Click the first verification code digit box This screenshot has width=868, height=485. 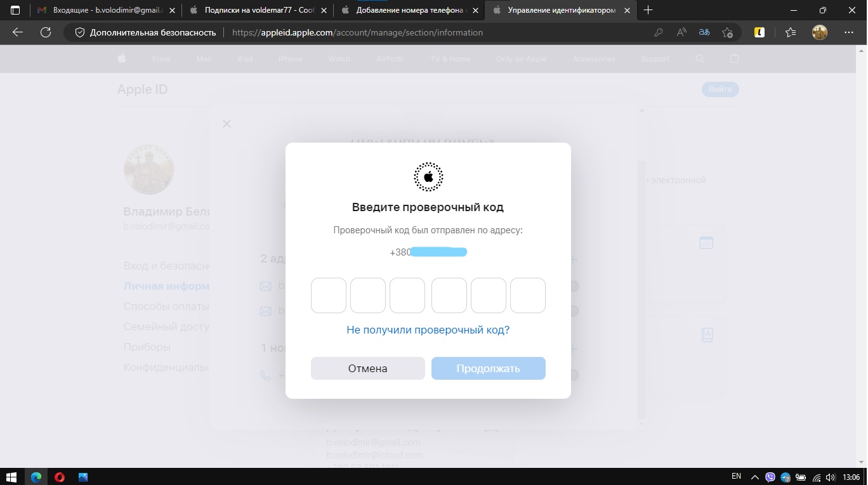(329, 295)
